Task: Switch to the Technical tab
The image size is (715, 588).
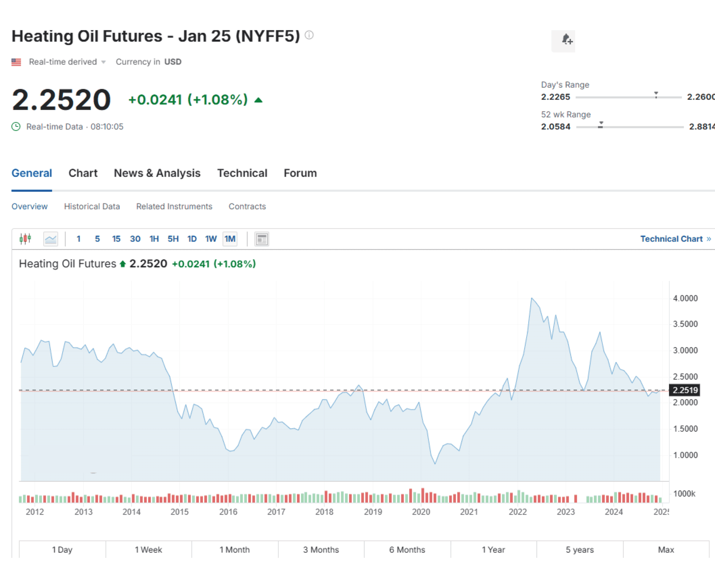Action: [x=242, y=173]
